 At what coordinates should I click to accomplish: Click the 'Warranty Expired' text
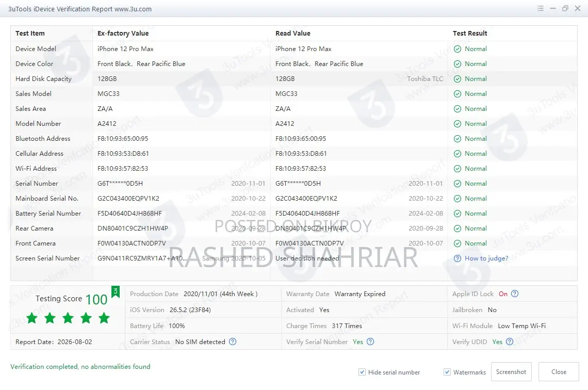coord(360,294)
